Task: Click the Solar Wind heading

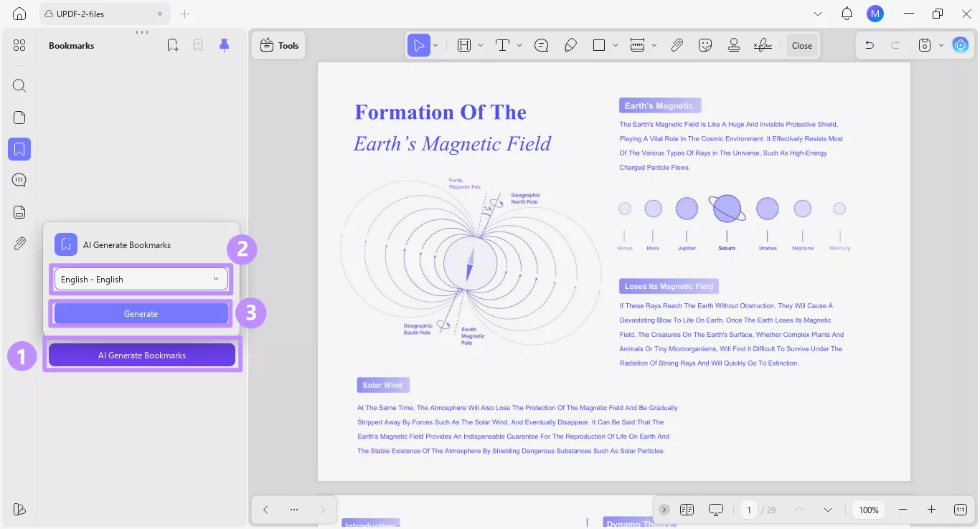Action: pyautogui.click(x=382, y=385)
